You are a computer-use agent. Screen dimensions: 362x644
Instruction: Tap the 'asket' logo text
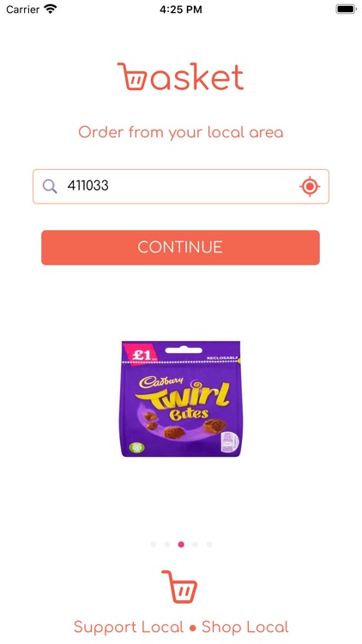click(196, 77)
